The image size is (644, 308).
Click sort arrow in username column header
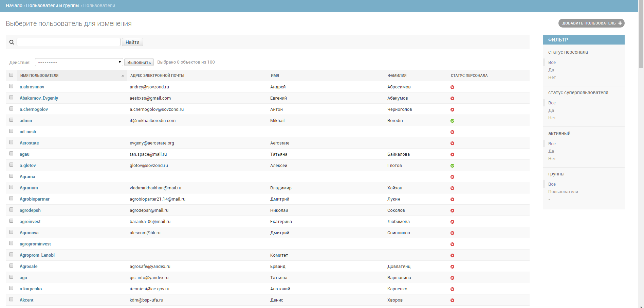(123, 75)
